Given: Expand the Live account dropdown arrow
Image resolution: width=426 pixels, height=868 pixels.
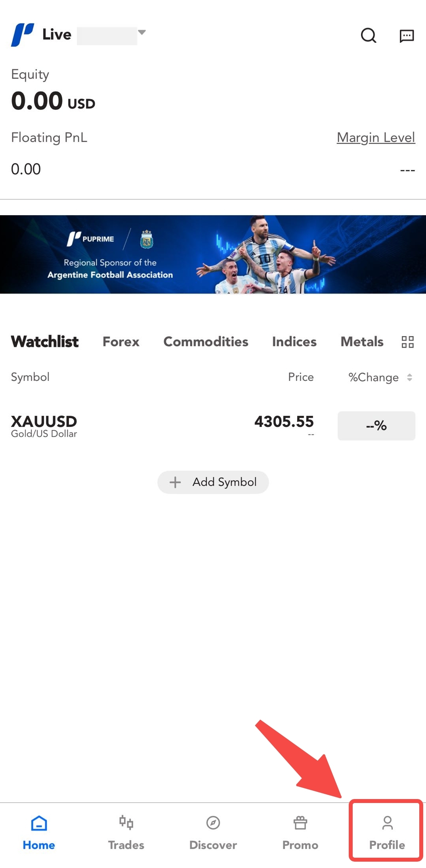Looking at the screenshot, I should 141,32.
